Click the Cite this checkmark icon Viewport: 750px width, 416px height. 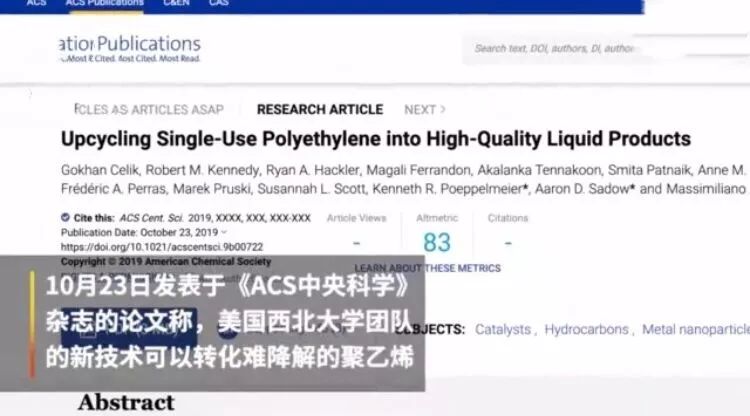(x=66, y=218)
